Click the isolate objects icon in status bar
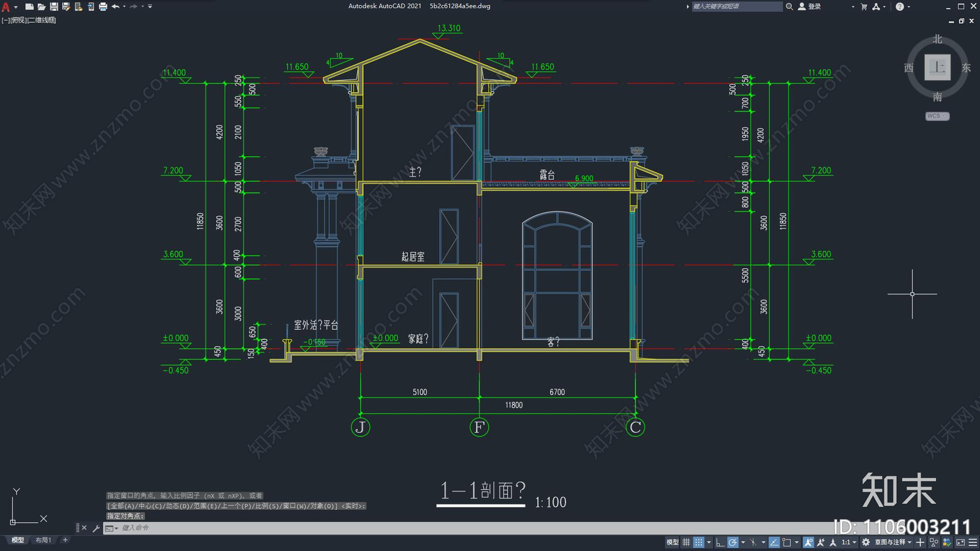This screenshot has width=980, height=551. [933, 542]
